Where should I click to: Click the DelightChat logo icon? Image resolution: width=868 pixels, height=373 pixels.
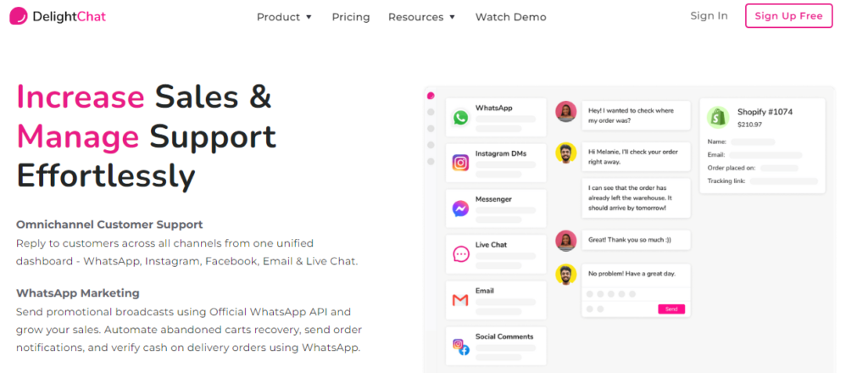[19, 16]
